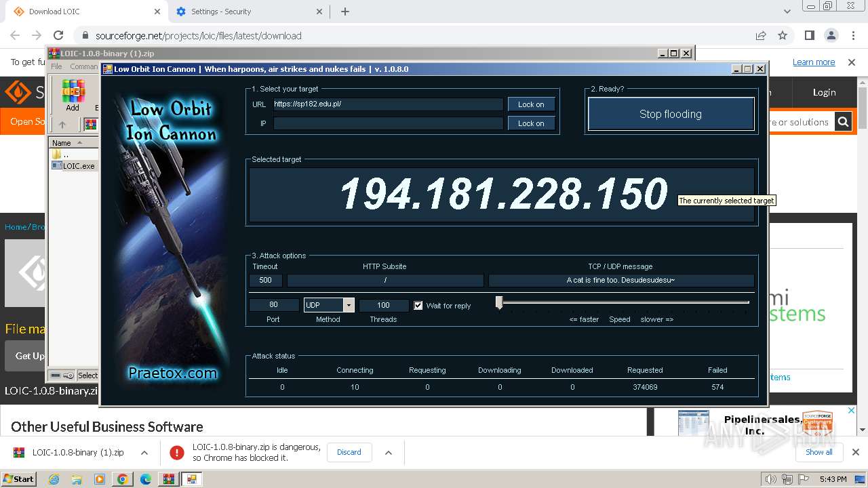This screenshot has height=488, width=868.
Task: Click Show all downloads
Action: (818, 452)
